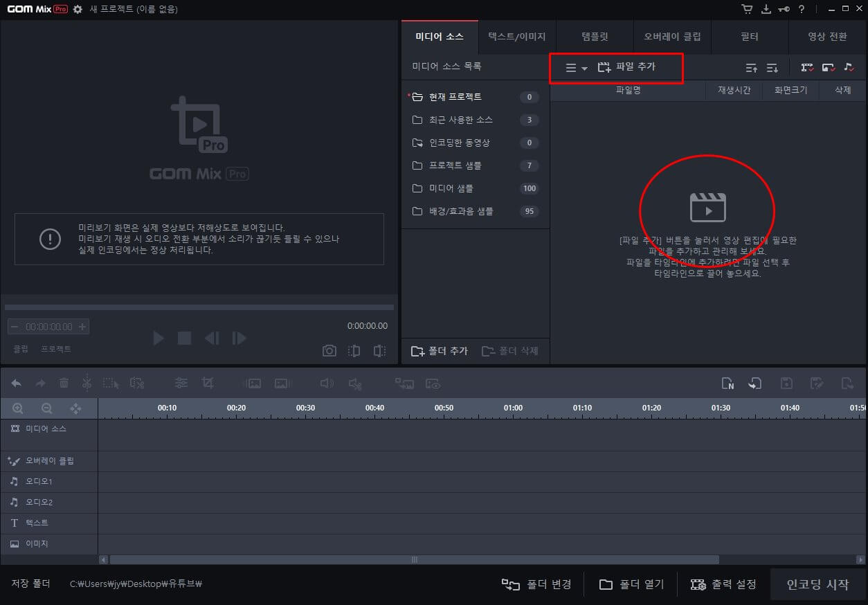Click the 파일명 column header

click(x=628, y=91)
